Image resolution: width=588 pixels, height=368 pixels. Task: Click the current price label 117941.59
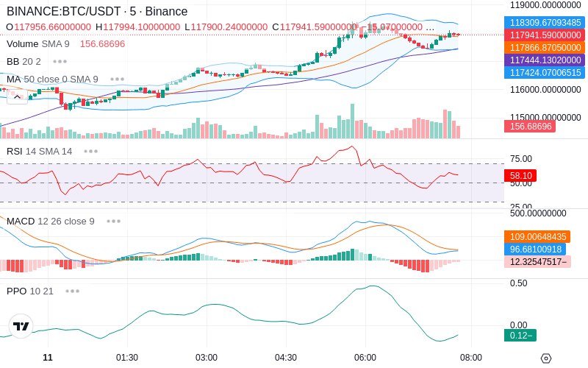point(545,35)
